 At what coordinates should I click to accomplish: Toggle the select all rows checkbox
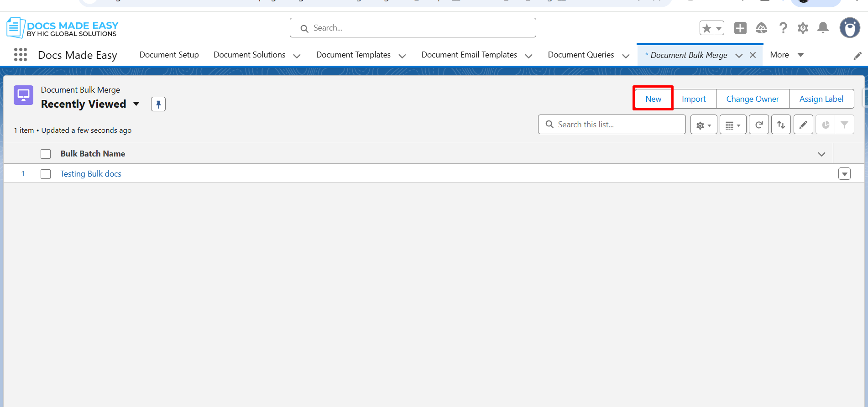(x=46, y=154)
